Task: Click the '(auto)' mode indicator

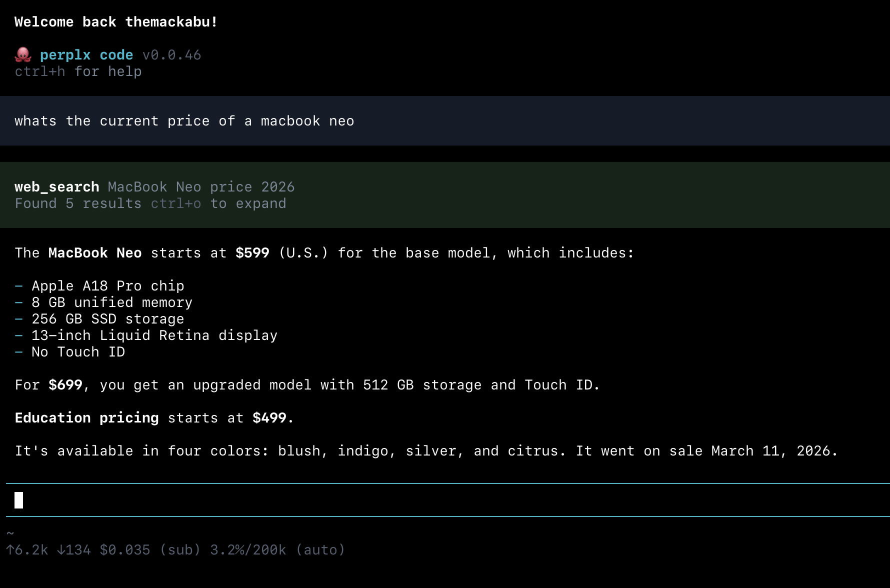Action: [320, 550]
